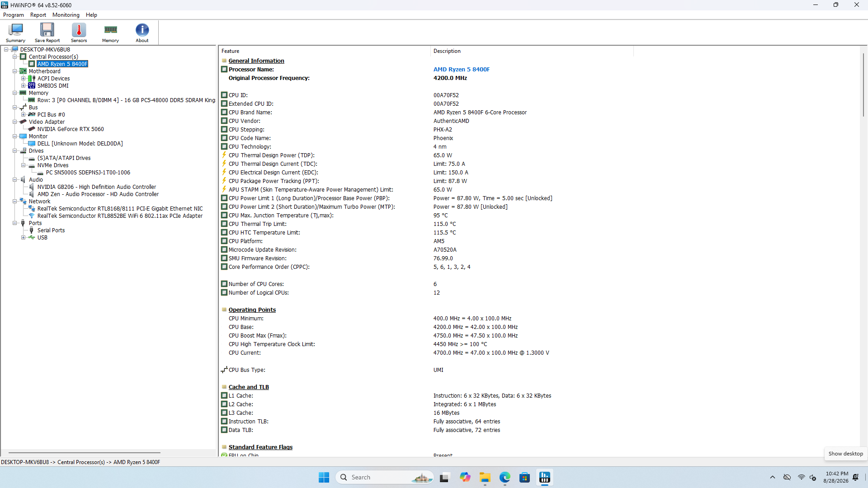868x488 pixels.
Task: Click the SMBIOS DMI icon
Action: (32, 85)
